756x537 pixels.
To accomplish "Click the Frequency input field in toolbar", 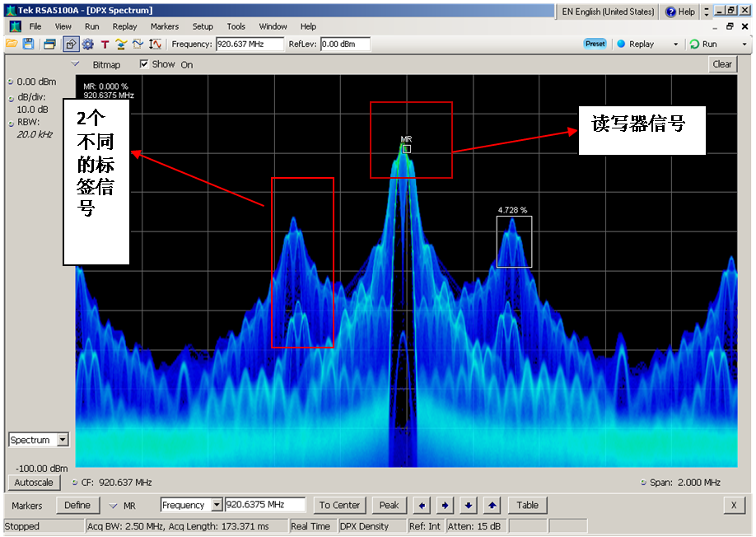I will coord(250,44).
